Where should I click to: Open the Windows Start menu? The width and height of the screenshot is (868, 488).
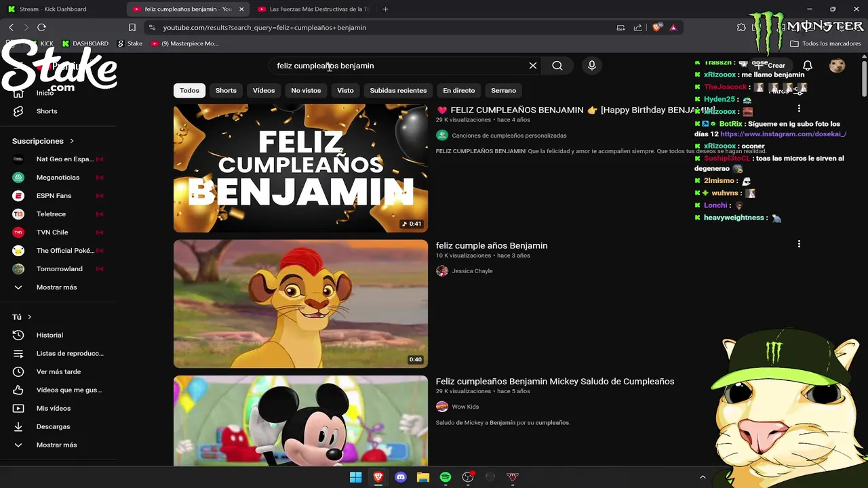[355, 477]
